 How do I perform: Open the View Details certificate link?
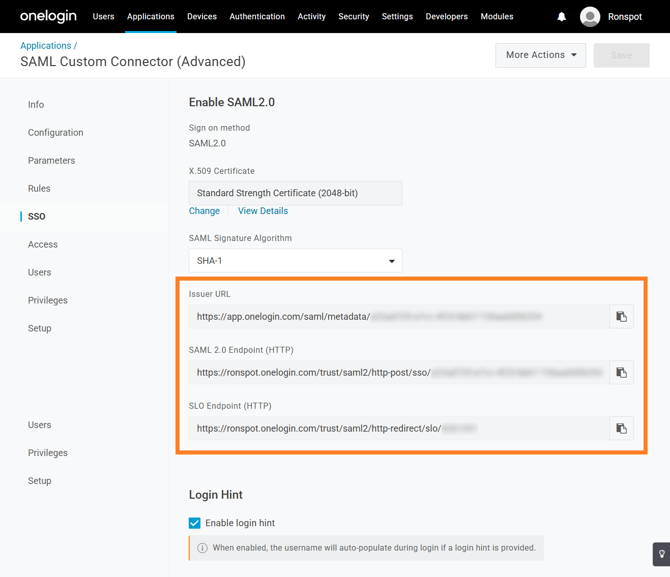click(x=263, y=211)
